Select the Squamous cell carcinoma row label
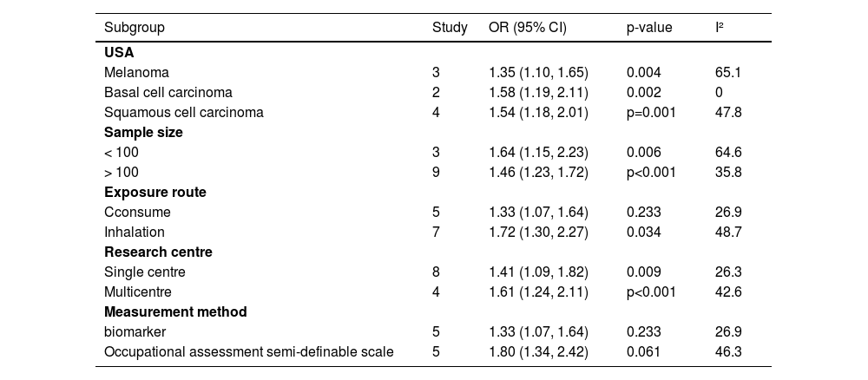 pyautogui.click(x=183, y=112)
